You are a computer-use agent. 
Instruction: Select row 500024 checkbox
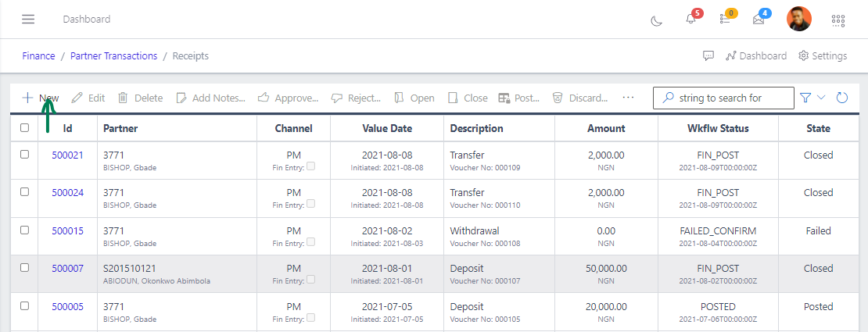coord(24,192)
